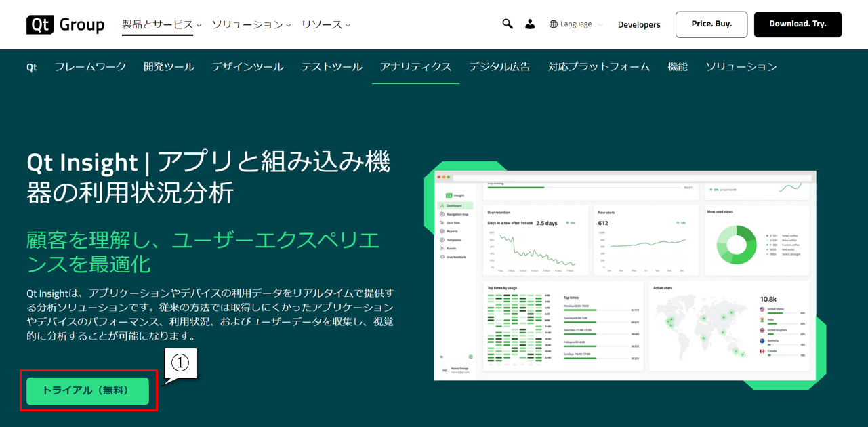The height and width of the screenshot is (427, 868).
Task: Click the トライアル（無料） button
Action: [x=87, y=391]
